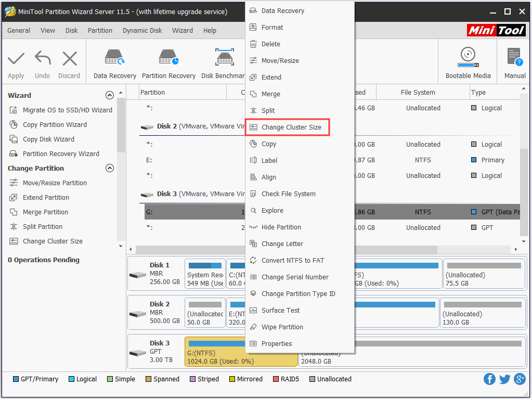
Task: Choose Move/Resize in context menu
Action: click(300, 61)
